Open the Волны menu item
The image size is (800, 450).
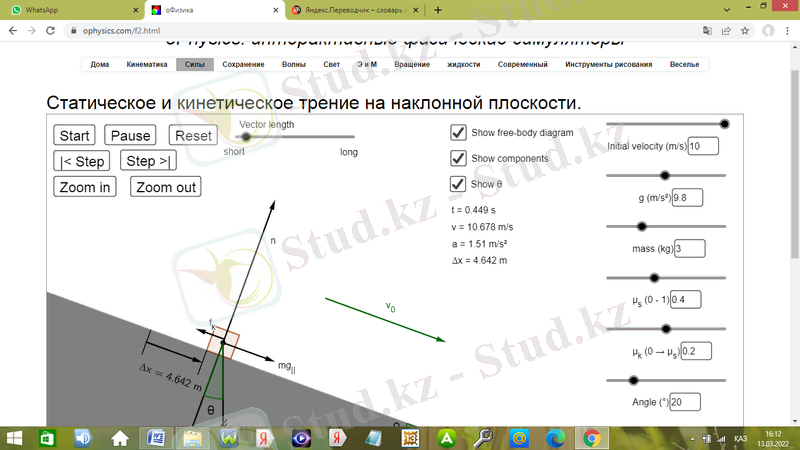pyautogui.click(x=294, y=64)
